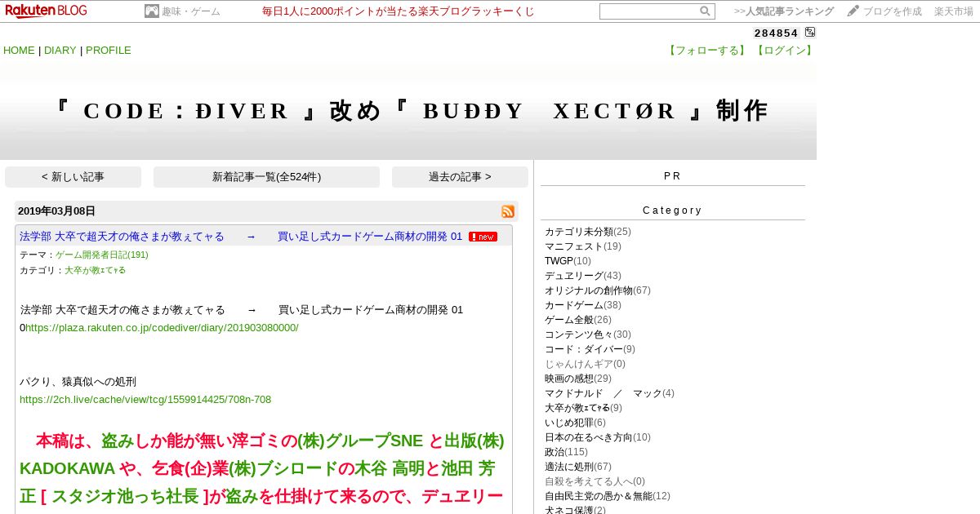Open the plaza.rakuten.co.jp diary URL link

(162, 328)
